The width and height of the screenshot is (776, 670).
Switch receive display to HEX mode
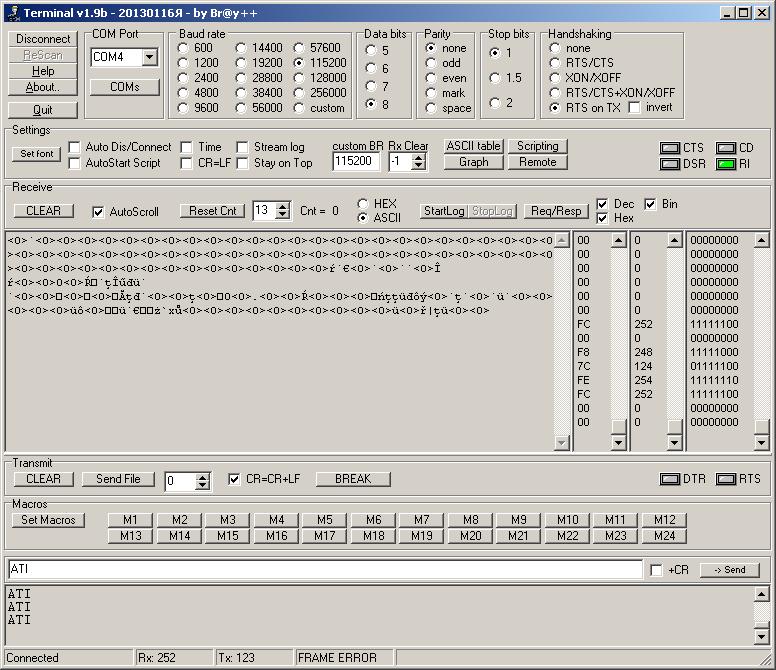coord(364,204)
